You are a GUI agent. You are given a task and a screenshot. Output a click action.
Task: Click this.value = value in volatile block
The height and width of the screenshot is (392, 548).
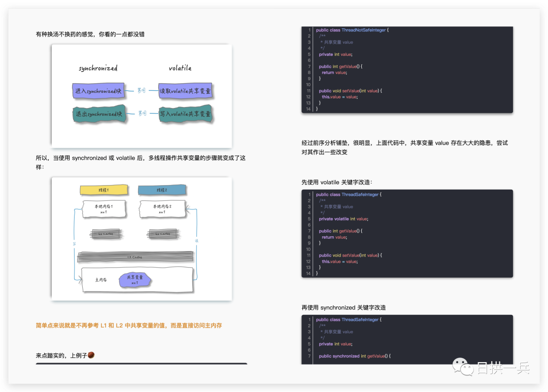[x=339, y=262]
